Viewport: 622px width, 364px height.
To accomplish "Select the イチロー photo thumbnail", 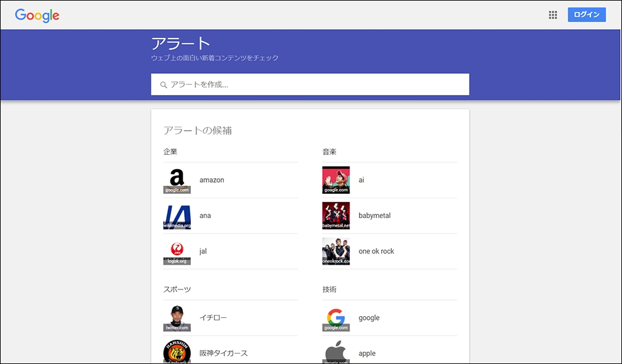I will pos(177,317).
